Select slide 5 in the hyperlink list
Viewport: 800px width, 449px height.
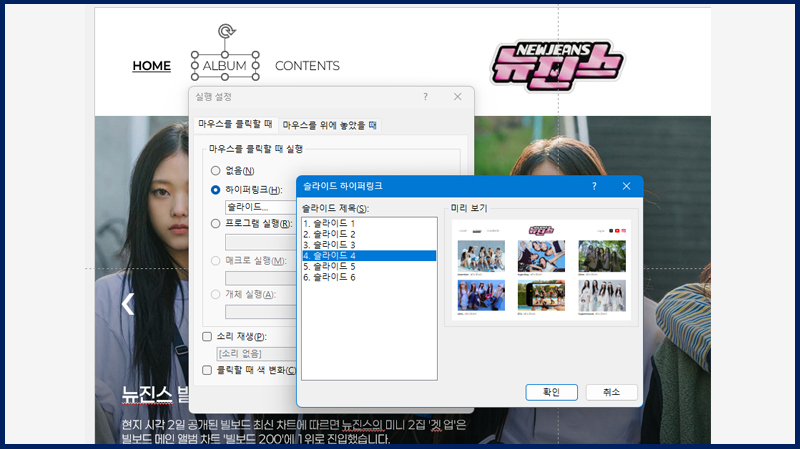pos(369,266)
